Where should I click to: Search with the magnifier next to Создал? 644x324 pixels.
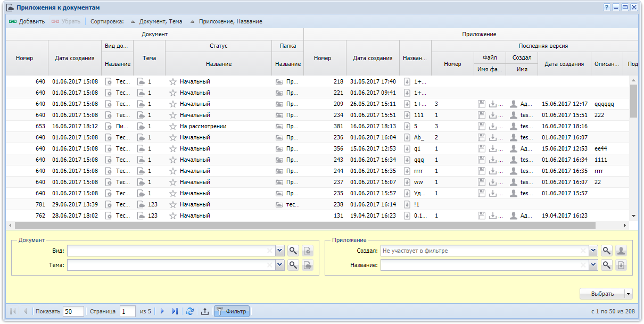click(x=606, y=251)
